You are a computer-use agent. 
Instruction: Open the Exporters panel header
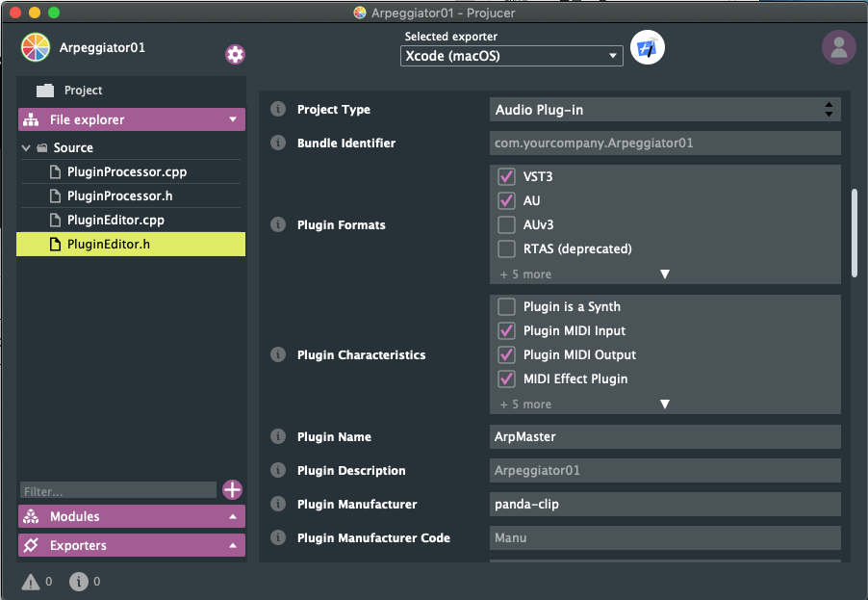[132, 545]
